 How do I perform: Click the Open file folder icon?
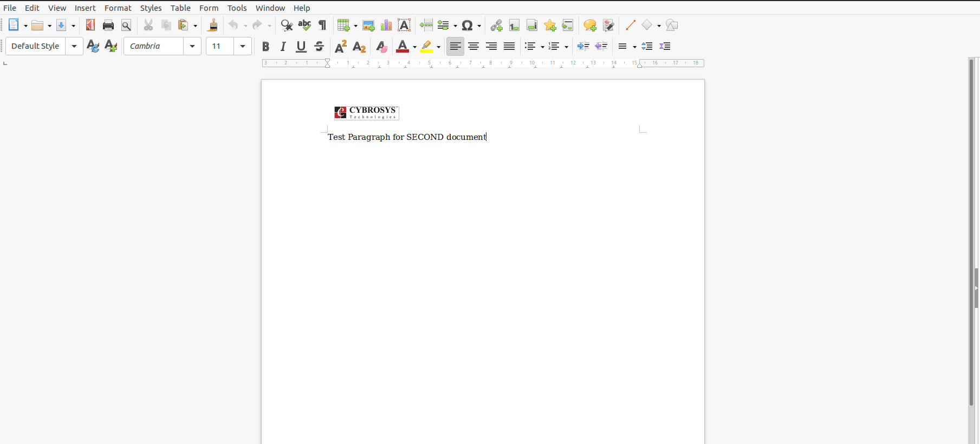click(x=37, y=25)
